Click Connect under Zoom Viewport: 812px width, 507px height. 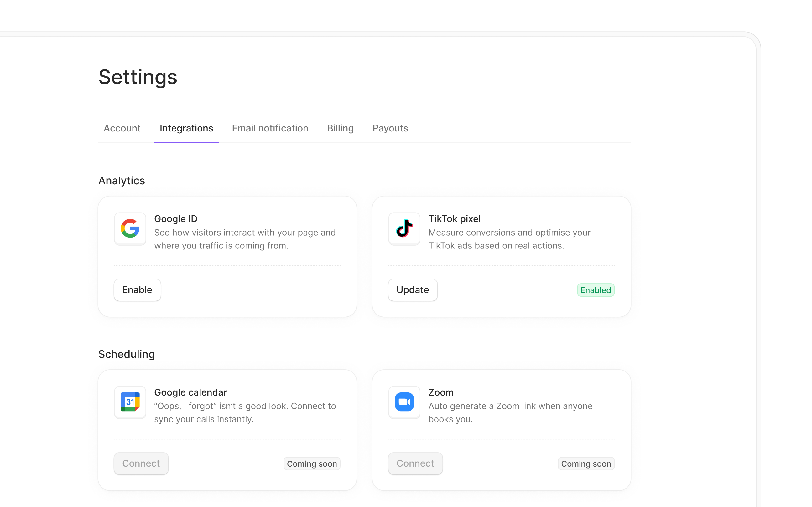(415, 463)
